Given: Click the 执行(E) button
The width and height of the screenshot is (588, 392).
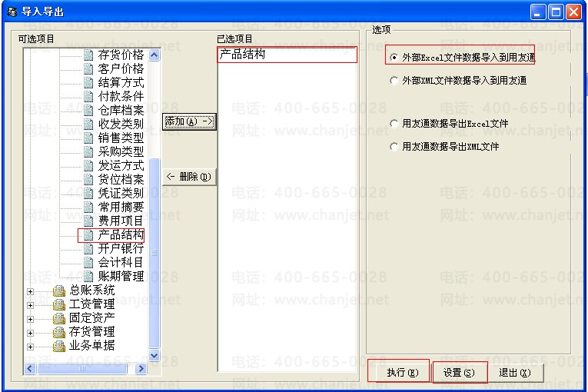Looking at the screenshot, I should tap(402, 373).
